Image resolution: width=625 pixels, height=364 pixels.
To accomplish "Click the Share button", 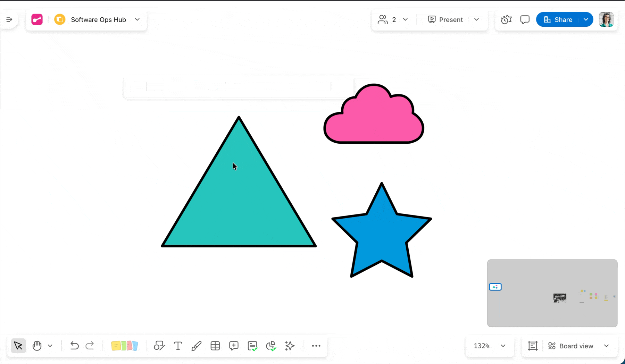I will (558, 20).
